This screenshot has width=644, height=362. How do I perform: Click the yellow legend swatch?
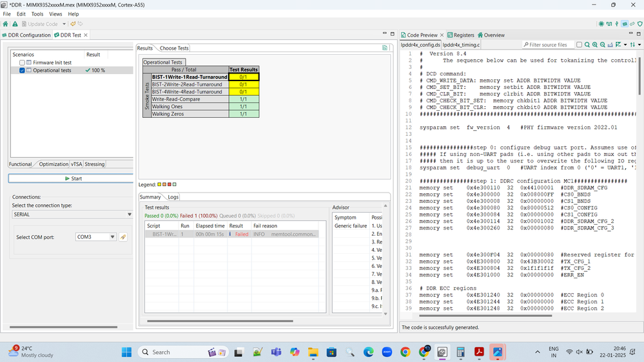159,185
